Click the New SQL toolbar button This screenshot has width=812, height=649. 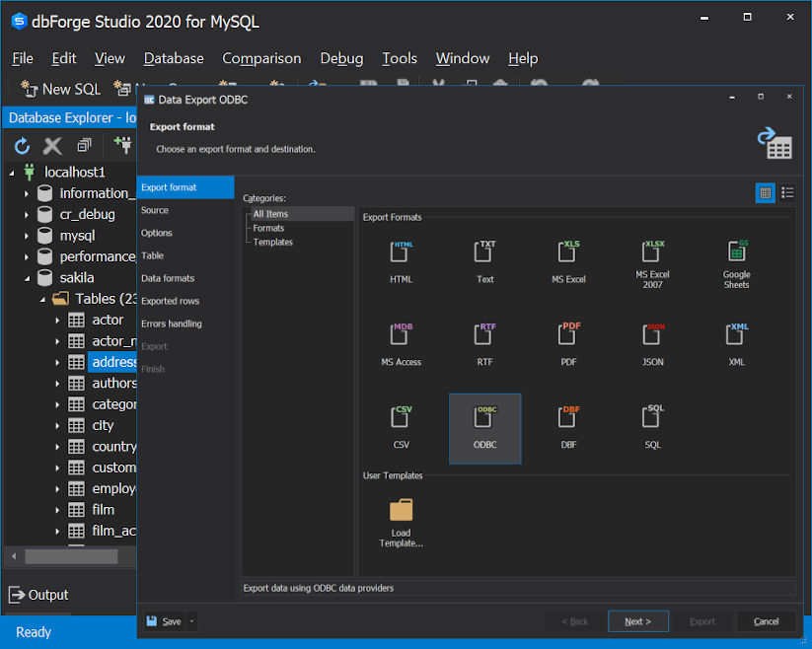coord(60,89)
